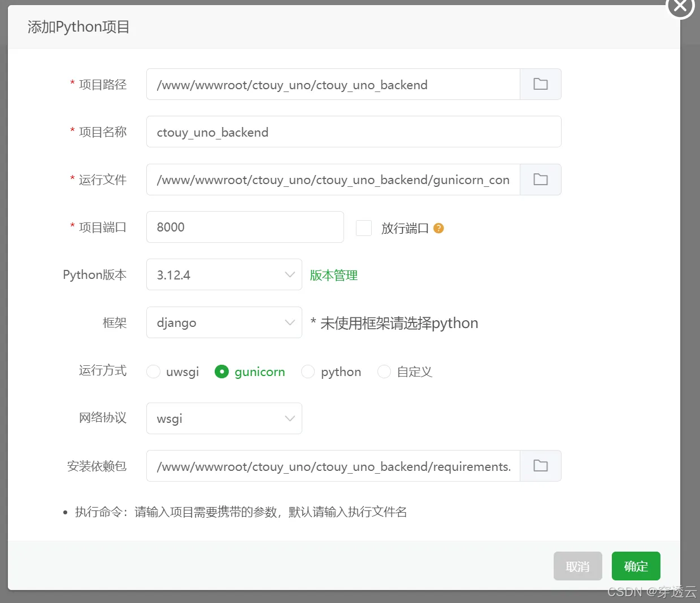This screenshot has width=700, height=603.
Task: Focus the 项目名称 input field
Action: pos(354,132)
